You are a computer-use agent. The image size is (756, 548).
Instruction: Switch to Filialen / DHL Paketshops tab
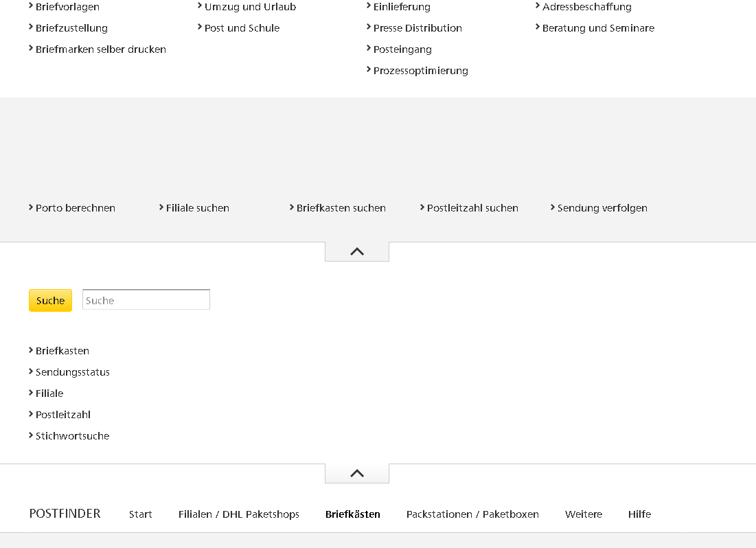(x=238, y=514)
